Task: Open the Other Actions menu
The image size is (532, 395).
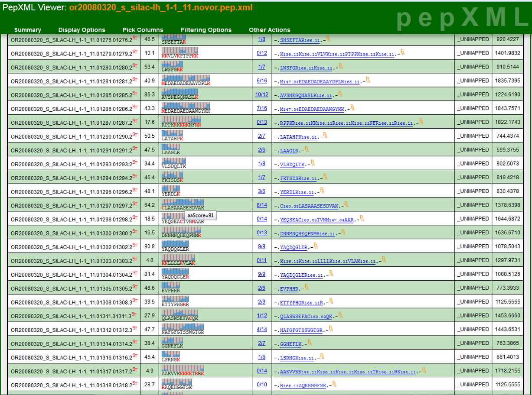Action: [270, 30]
